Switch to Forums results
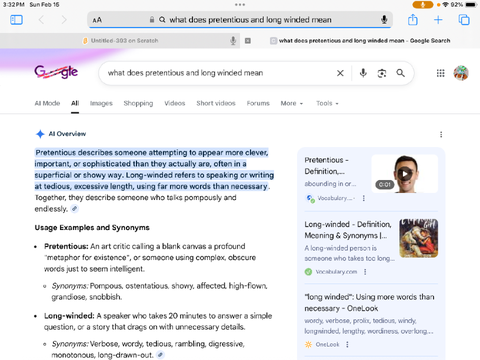This screenshot has height=360, width=480. [258, 103]
